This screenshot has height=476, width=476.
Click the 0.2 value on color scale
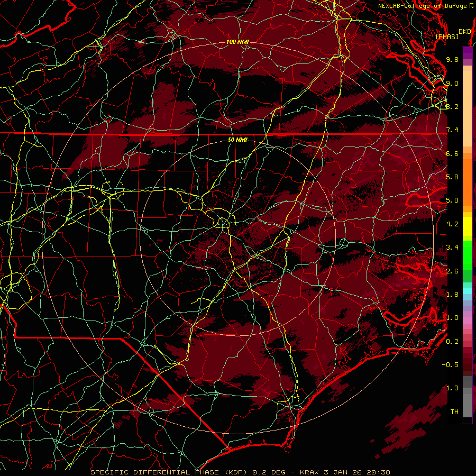[x=452, y=342]
